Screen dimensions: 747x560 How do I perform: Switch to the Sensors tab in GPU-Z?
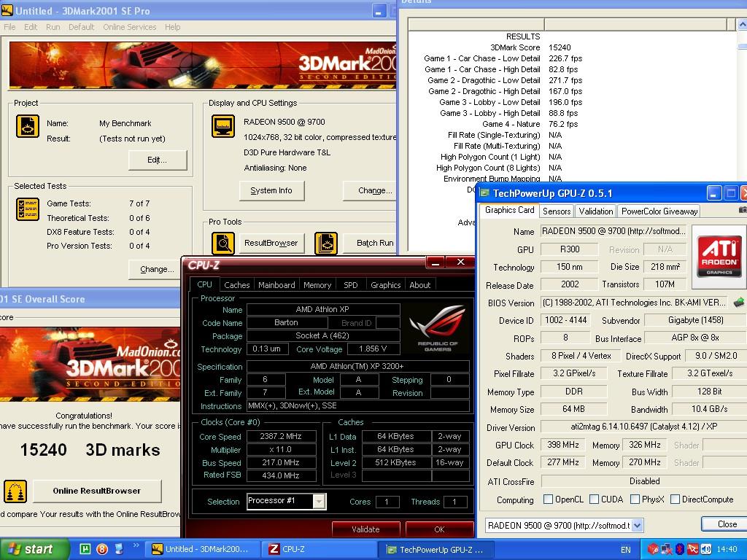[x=557, y=211]
